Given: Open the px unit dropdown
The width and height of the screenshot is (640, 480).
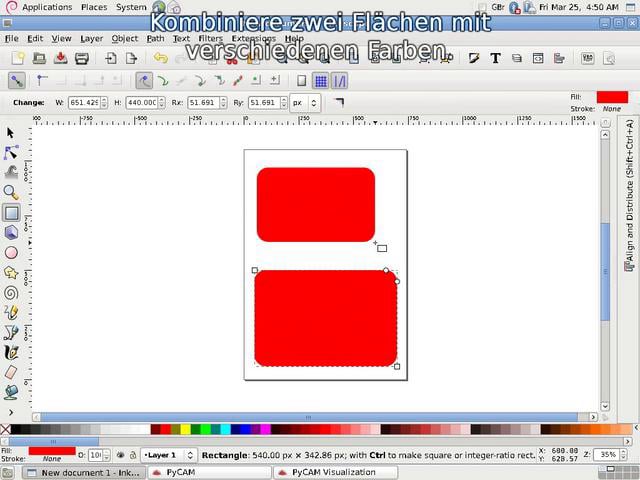Looking at the screenshot, I should point(305,103).
